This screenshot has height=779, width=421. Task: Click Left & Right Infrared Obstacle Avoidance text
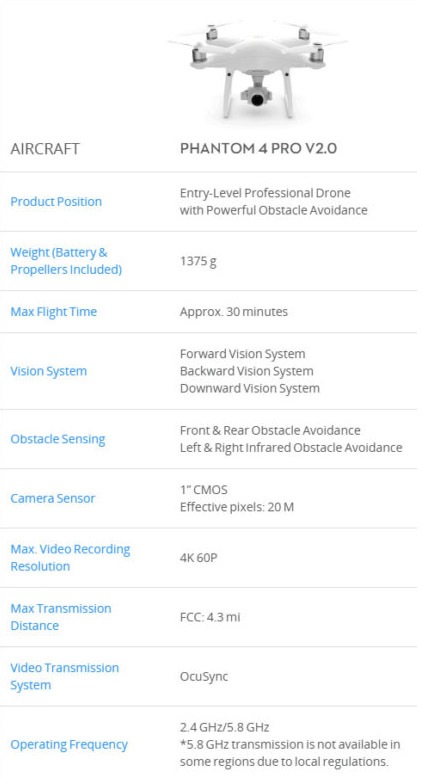tap(291, 448)
